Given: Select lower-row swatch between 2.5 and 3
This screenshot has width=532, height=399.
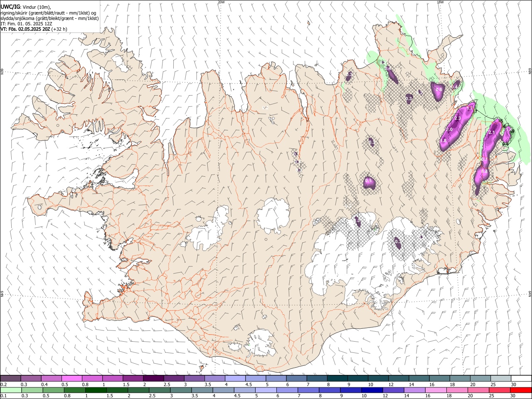Looking at the screenshot, I should [x=160, y=390].
